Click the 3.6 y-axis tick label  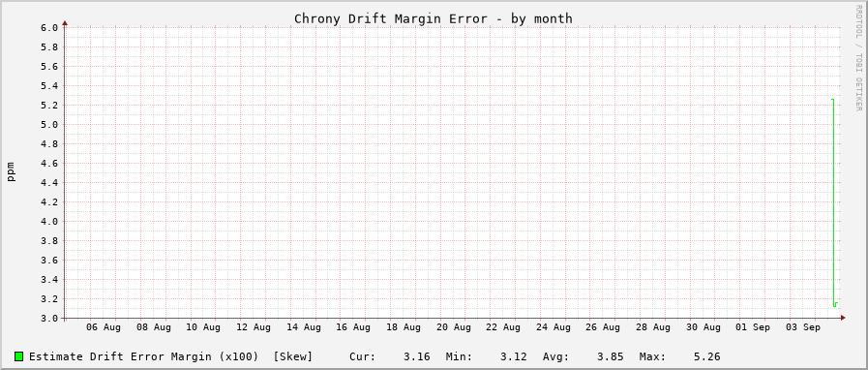[x=49, y=261]
